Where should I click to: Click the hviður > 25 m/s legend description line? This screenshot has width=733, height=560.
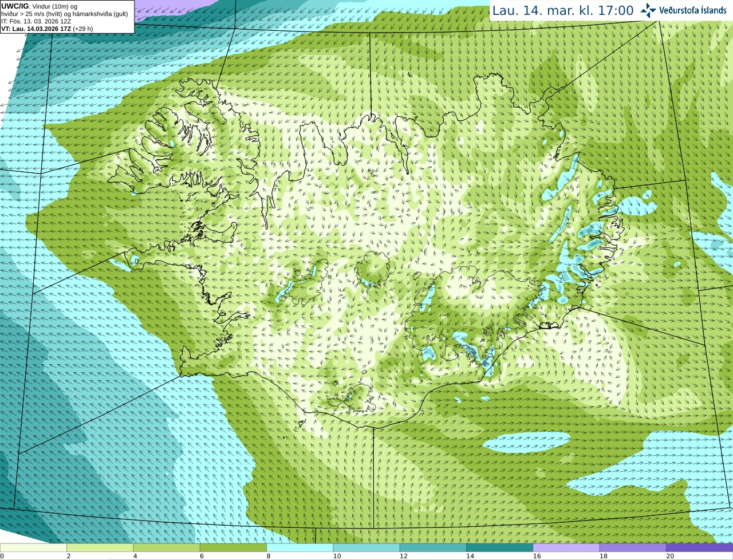(x=65, y=14)
